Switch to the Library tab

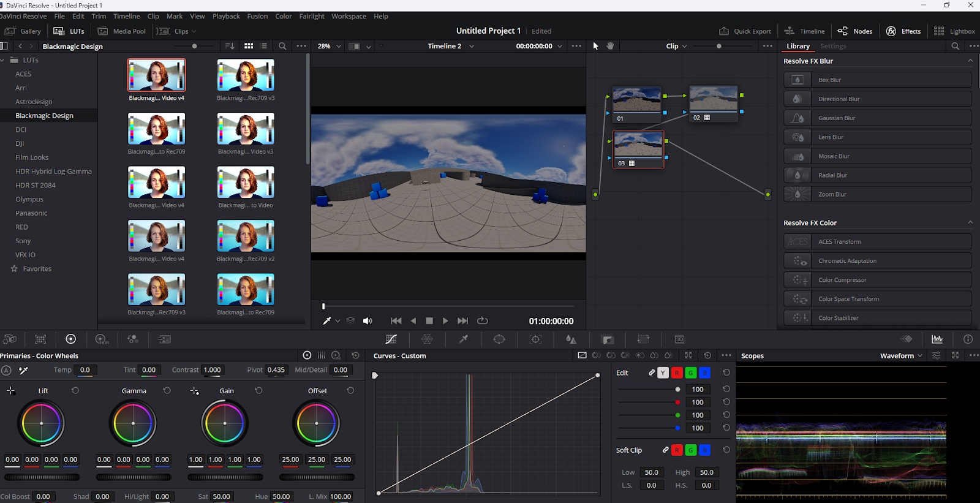pos(798,46)
